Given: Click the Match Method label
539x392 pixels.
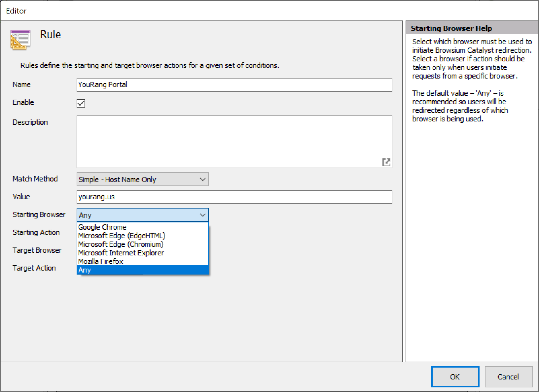Looking at the screenshot, I should (35, 179).
